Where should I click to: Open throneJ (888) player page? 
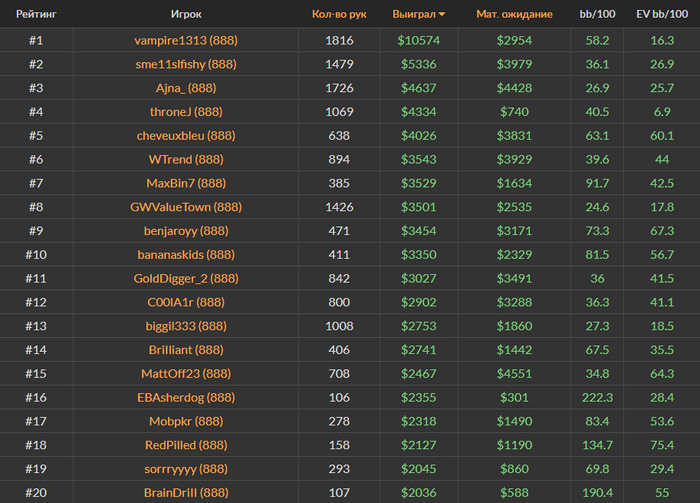(185, 112)
